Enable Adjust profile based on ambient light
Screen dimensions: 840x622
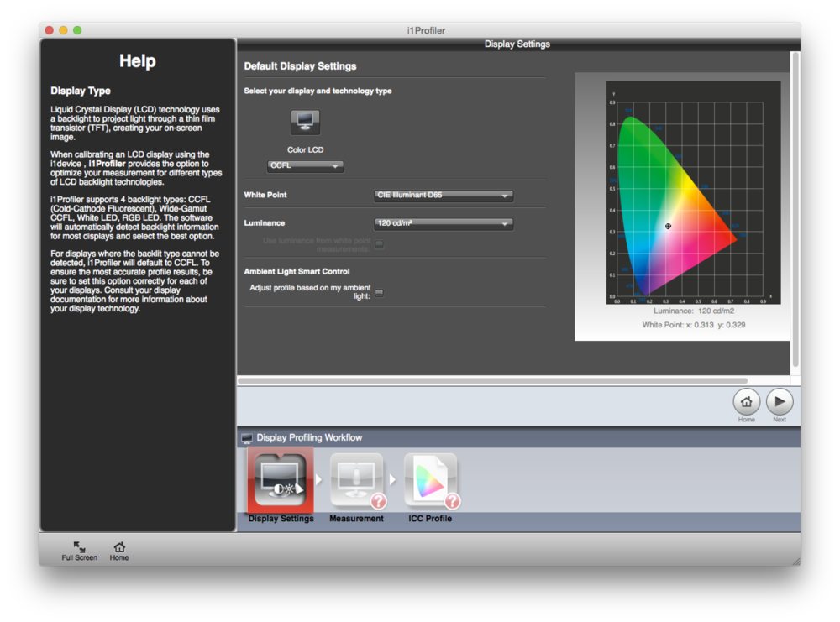coord(380,292)
